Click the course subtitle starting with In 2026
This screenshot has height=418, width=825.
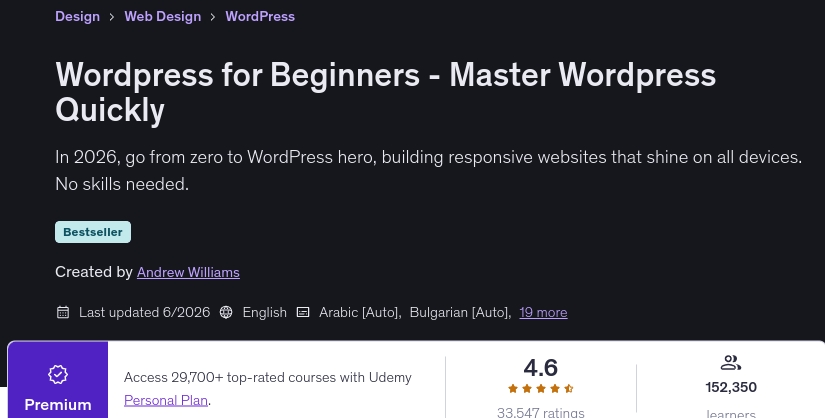tap(428, 171)
